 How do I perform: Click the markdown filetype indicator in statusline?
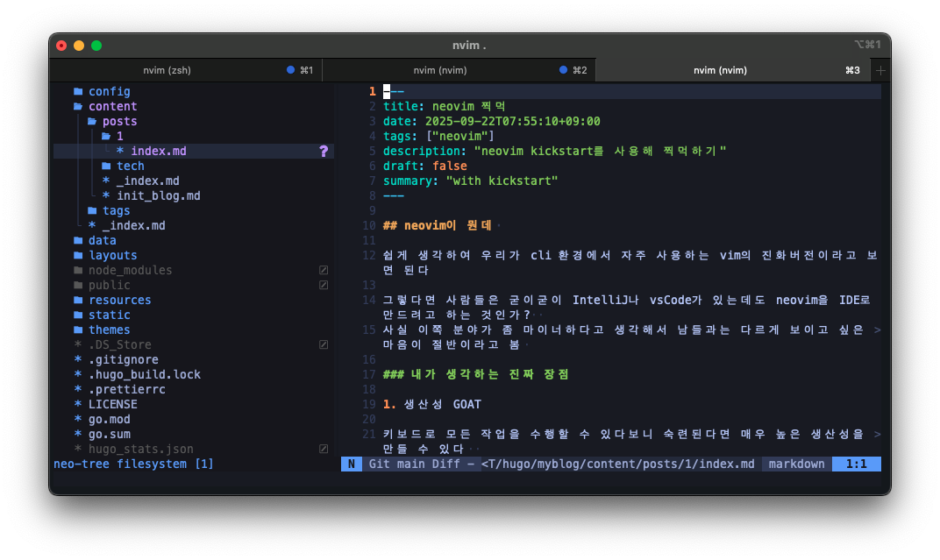(x=794, y=464)
